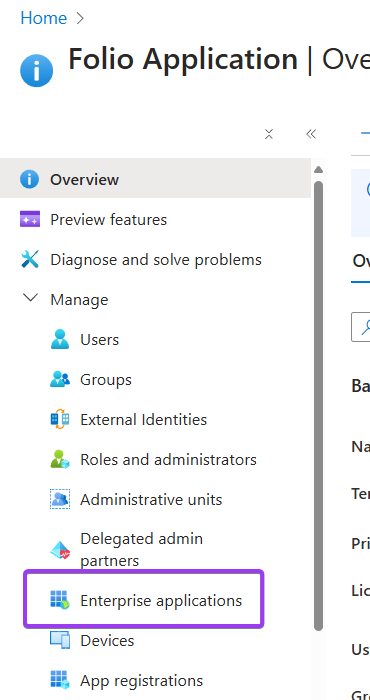The height and width of the screenshot is (700, 370).
Task: Click the External Identities icon
Action: [60, 419]
